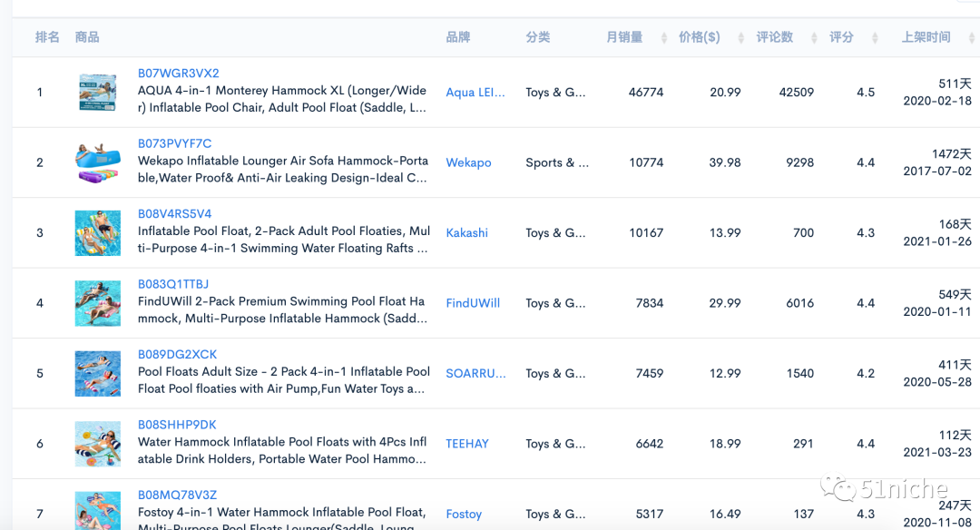Click the 商品 column header
The width and height of the screenshot is (980, 530).
(x=87, y=37)
